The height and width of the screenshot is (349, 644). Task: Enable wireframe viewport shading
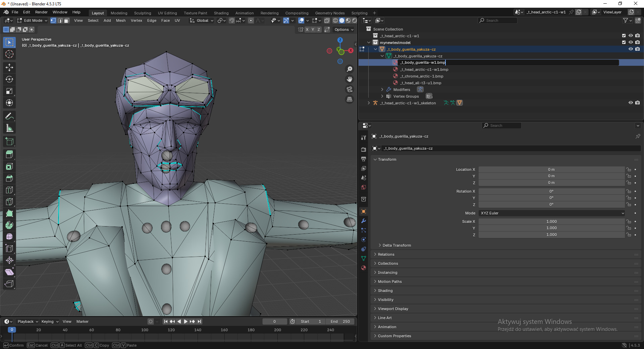coord(335,20)
